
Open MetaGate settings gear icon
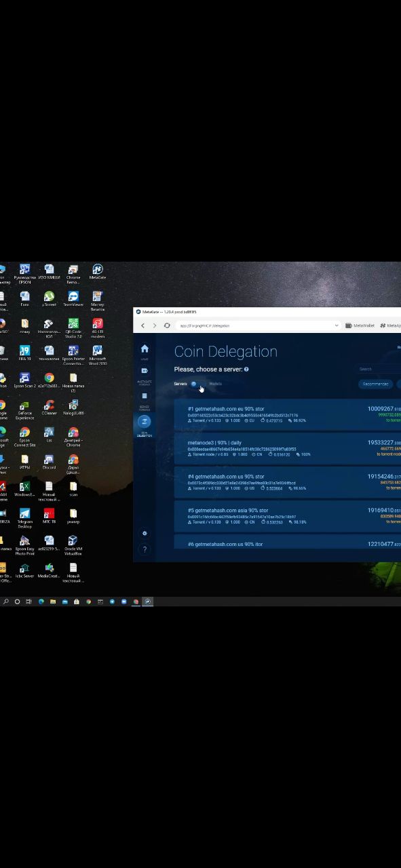(145, 534)
